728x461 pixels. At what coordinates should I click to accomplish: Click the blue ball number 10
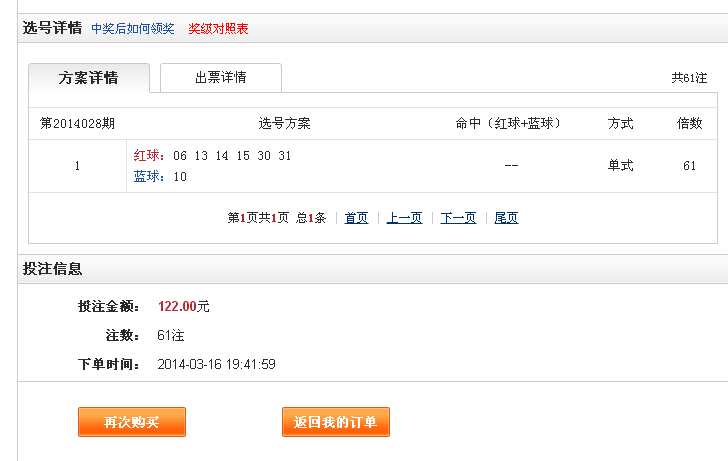pos(180,177)
